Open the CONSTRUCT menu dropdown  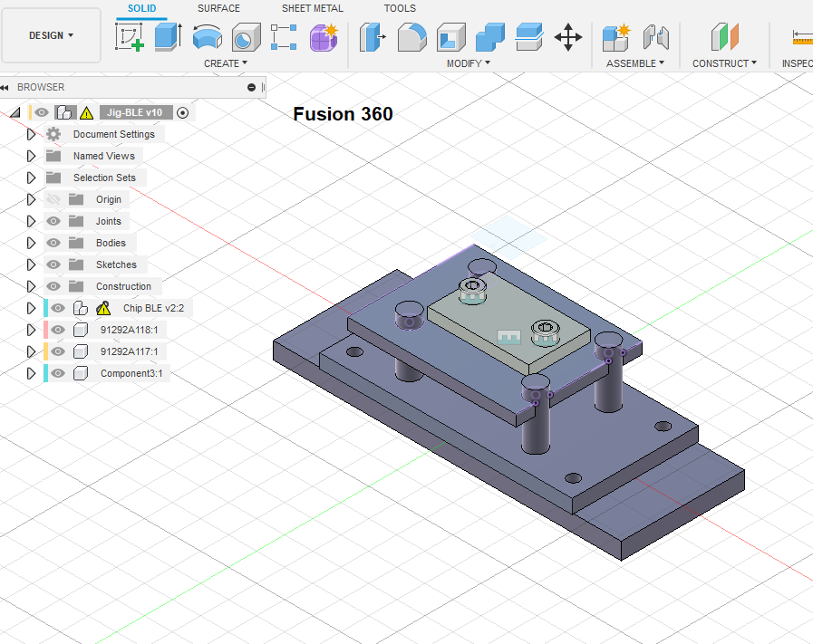tap(724, 63)
